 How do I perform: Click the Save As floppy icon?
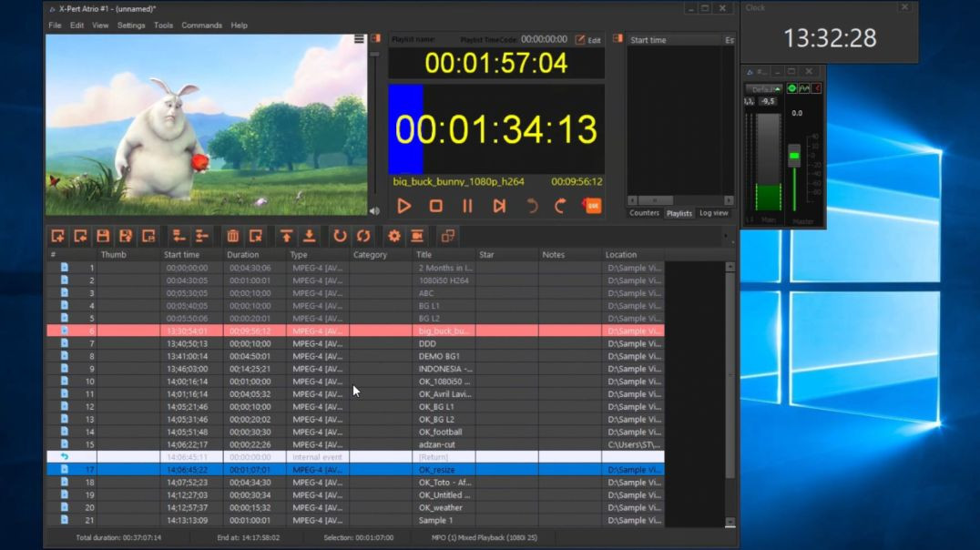(x=126, y=236)
